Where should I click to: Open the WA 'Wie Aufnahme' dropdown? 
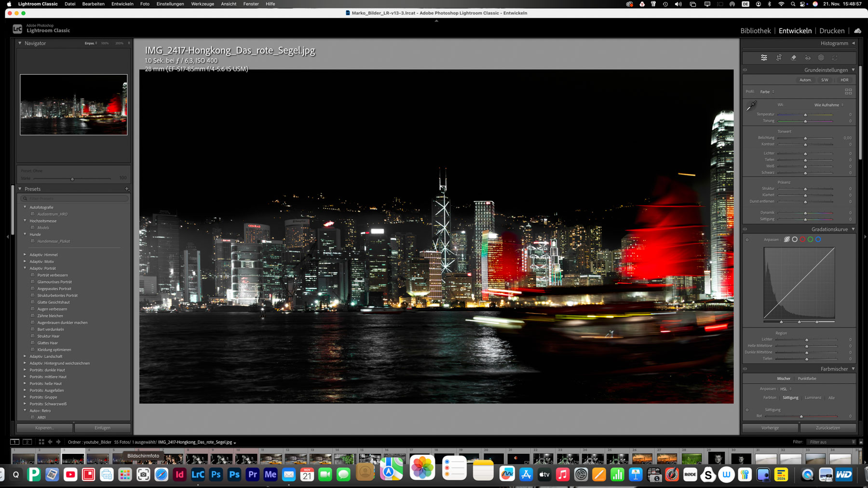coord(828,105)
